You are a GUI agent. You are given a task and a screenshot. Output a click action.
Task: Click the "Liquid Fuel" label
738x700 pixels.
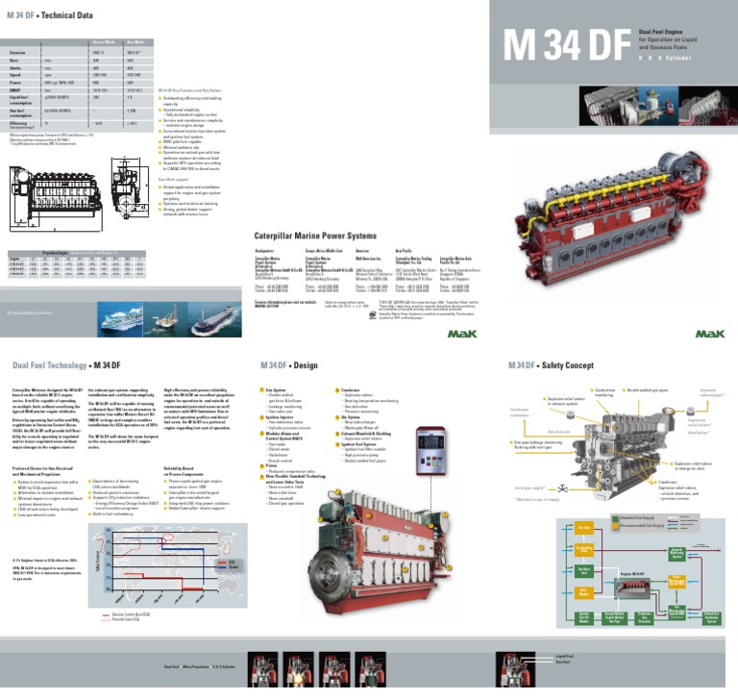coord(564,656)
